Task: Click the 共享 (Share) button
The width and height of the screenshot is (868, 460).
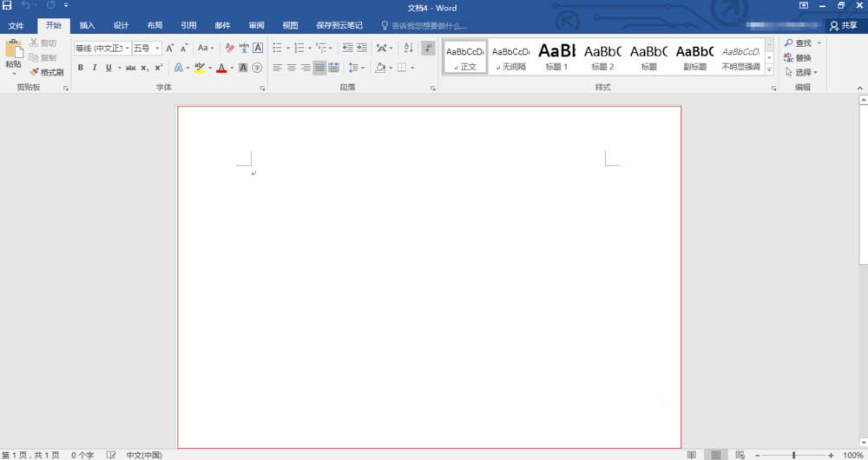Action: point(847,25)
